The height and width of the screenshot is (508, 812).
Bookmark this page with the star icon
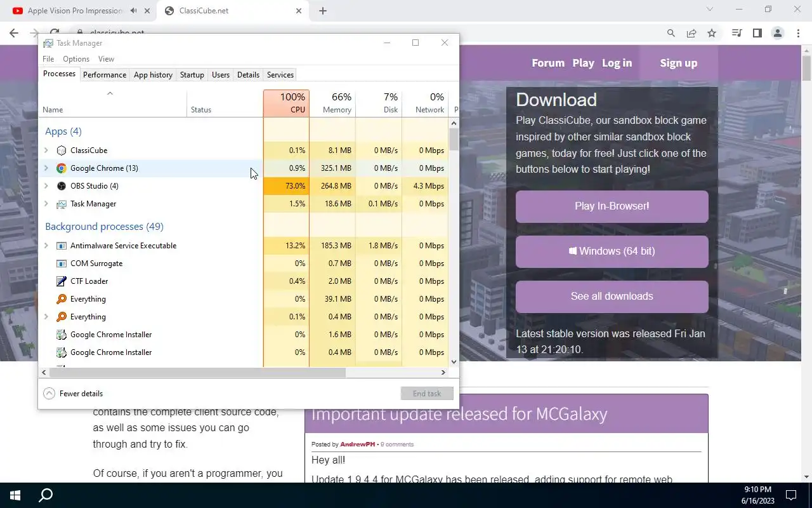(712, 33)
